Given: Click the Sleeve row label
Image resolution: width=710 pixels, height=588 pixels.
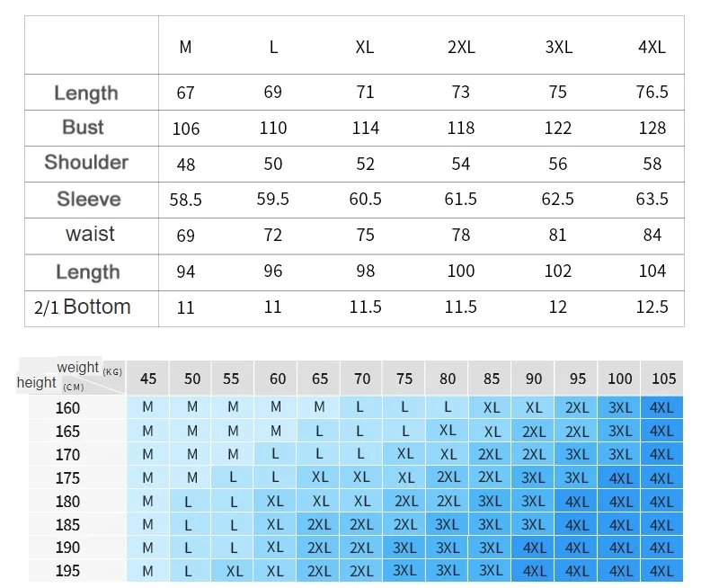Looking at the screenshot, I should coord(88,200).
